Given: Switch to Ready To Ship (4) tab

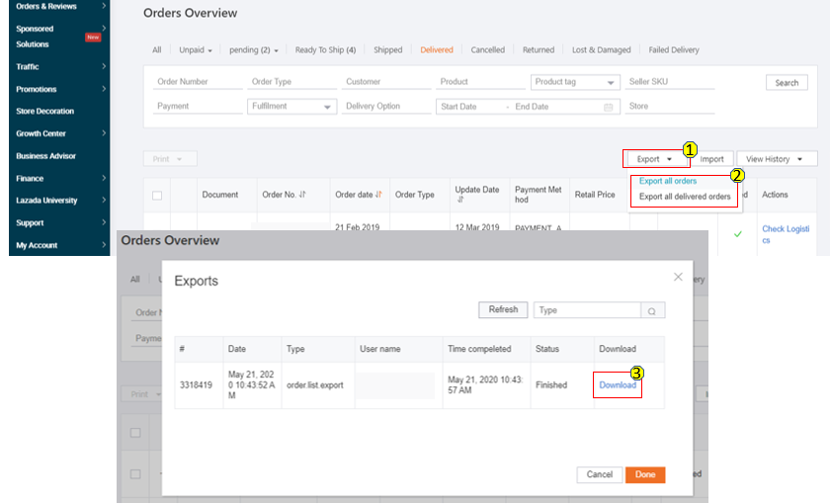Looking at the screenshot, I should [325, 49].
